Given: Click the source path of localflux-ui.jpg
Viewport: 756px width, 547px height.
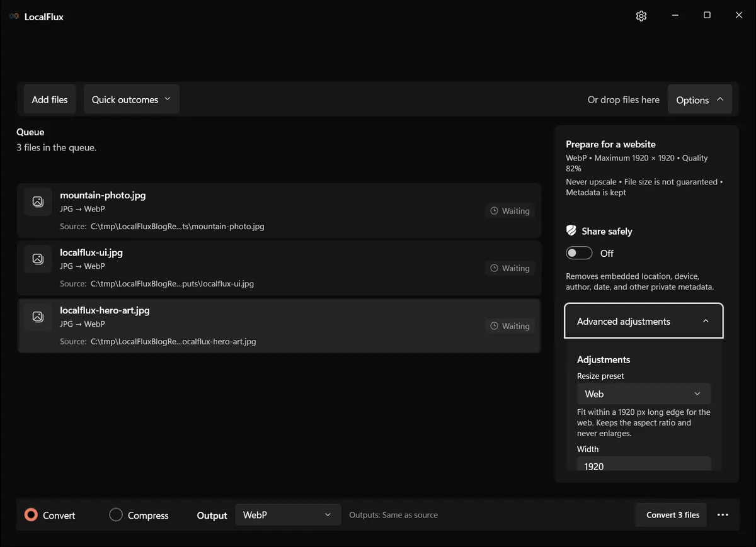Looking at the screenshot, I should pos(172,284).
